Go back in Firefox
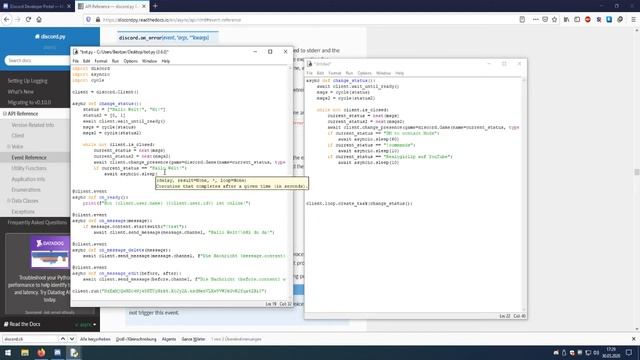 (x=7, y=20)
